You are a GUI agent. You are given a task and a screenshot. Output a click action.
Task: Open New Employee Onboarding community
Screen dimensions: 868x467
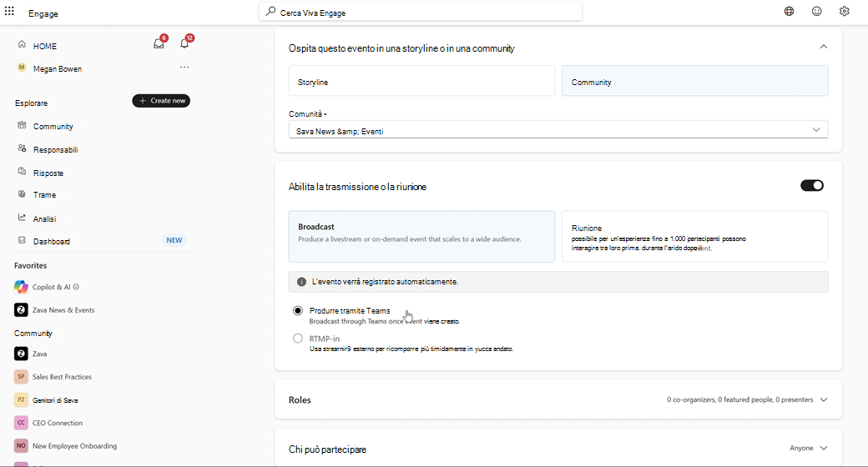pos(75,446)
